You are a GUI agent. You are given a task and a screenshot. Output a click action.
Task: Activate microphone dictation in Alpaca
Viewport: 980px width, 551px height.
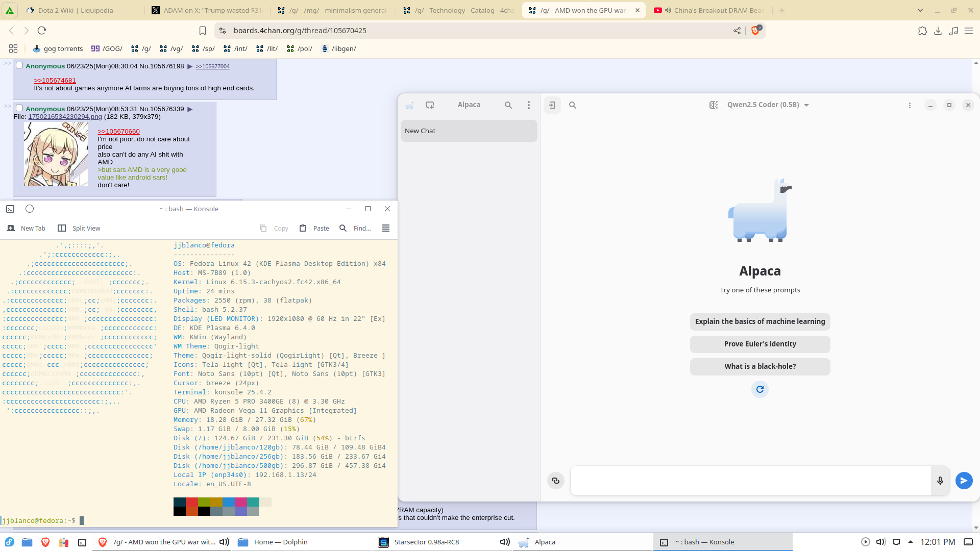940,481
